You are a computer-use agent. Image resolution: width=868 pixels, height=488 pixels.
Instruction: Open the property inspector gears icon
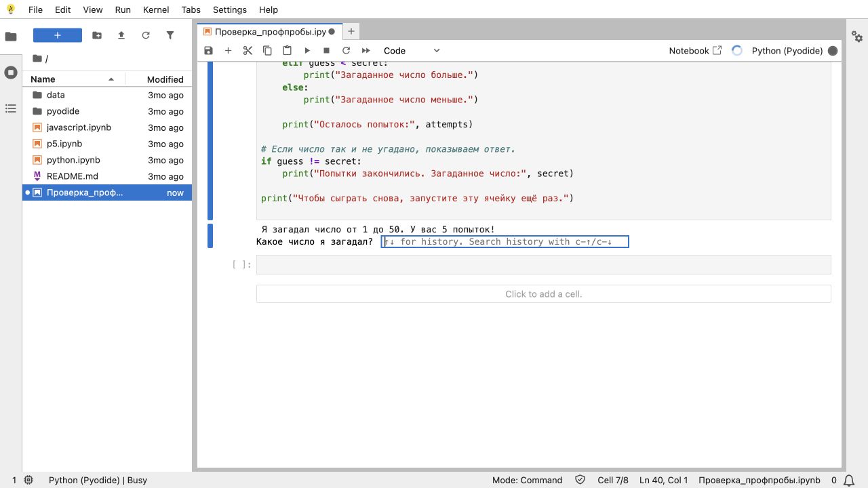point(857,37)
